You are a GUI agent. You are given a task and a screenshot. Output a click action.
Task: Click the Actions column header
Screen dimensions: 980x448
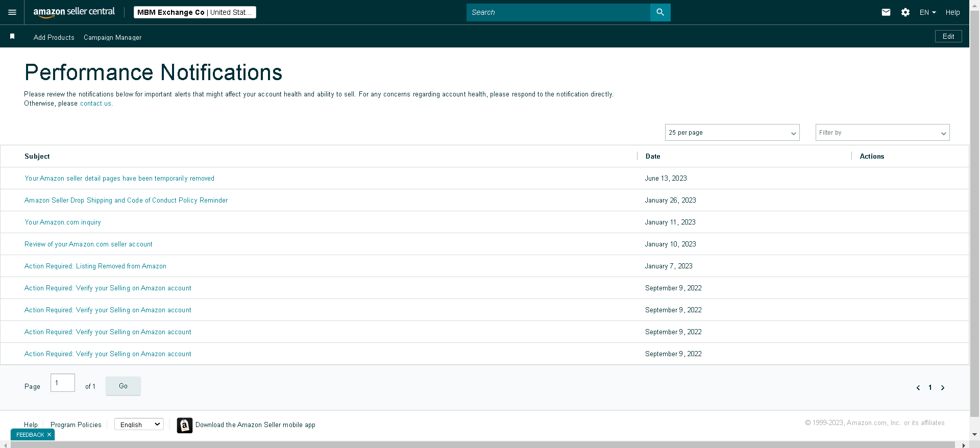872,157
